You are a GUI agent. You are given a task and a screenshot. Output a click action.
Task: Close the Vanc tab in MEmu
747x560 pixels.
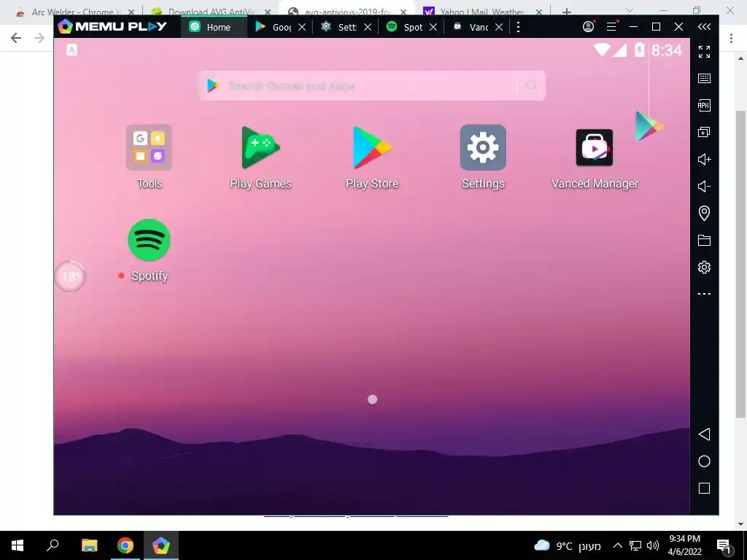(499, 27)
